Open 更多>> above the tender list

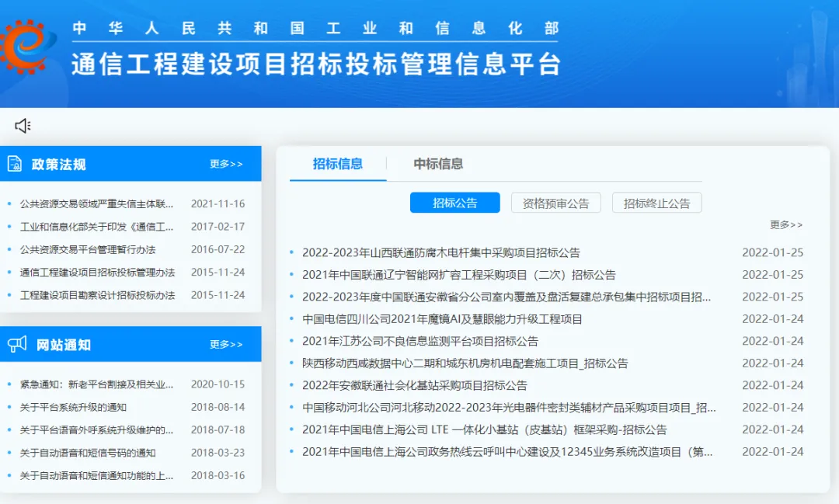(786, 224)
